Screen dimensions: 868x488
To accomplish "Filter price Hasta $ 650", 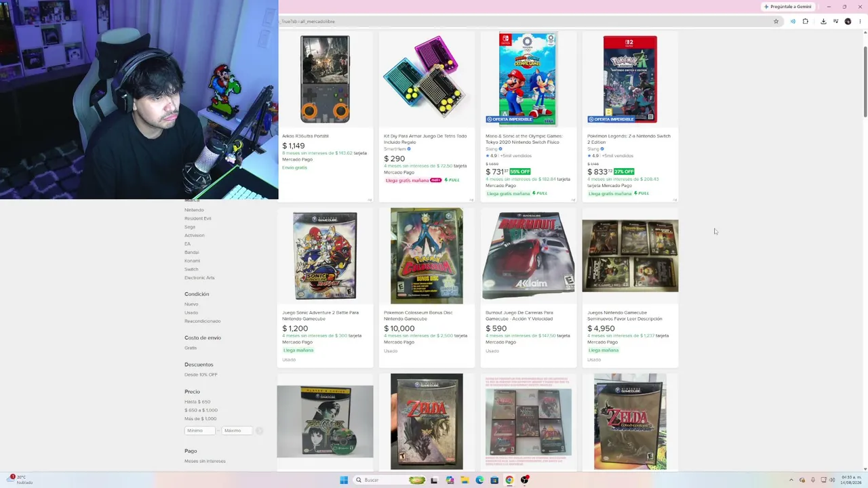I will (x=197, y=402).
